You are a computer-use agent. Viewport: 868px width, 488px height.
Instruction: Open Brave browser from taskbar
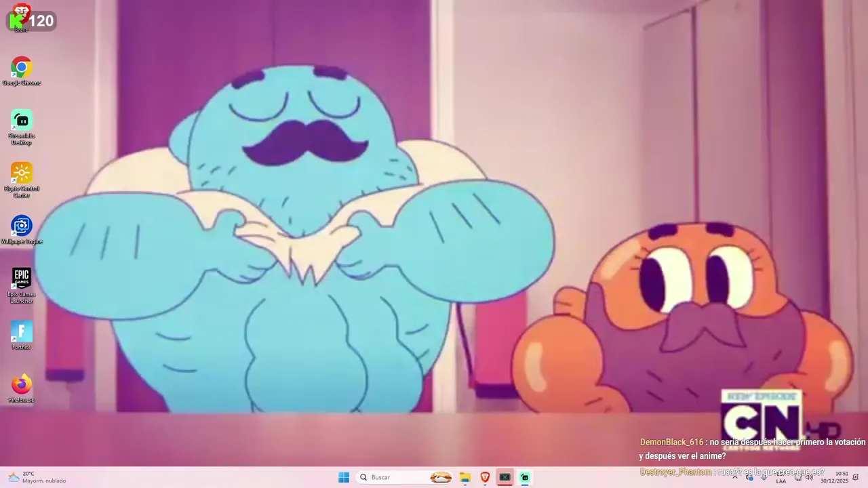[x=485, y=477]
